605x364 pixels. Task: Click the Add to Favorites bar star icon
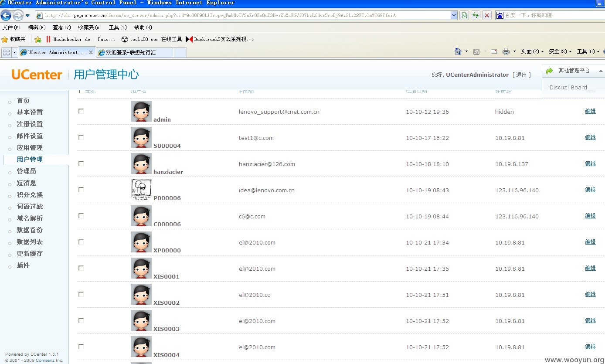click(x=38, y=39)
